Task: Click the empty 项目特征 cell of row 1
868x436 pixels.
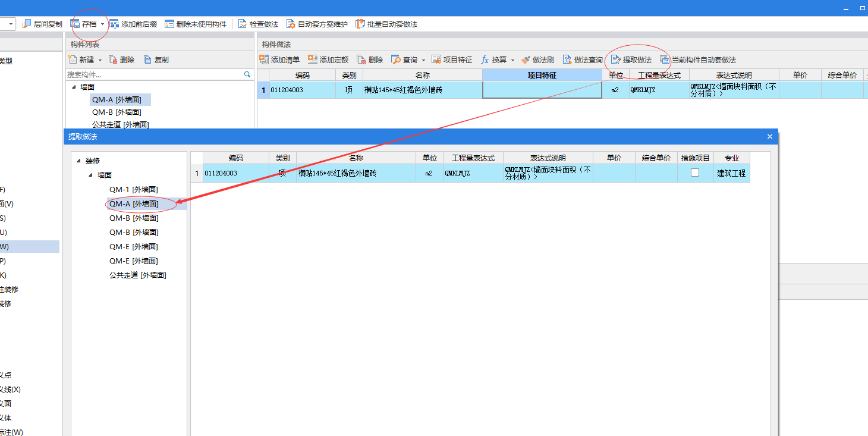Action: coord(542,90)
